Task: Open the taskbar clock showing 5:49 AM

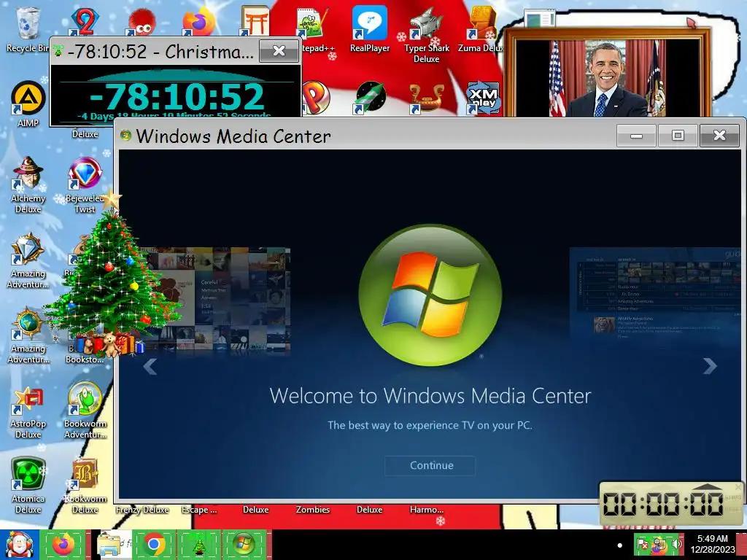Action: (713, 544)
